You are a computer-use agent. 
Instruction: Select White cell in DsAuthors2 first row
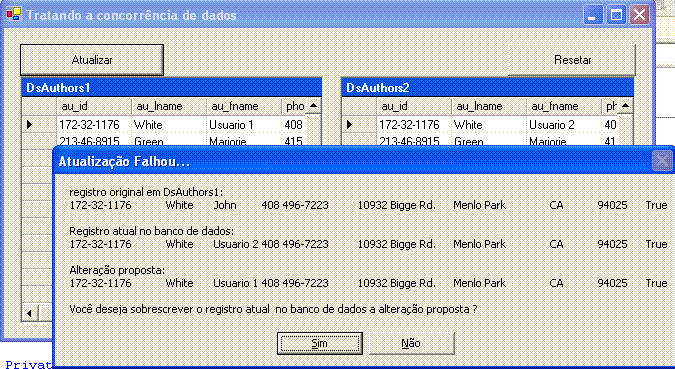[489, 124]
